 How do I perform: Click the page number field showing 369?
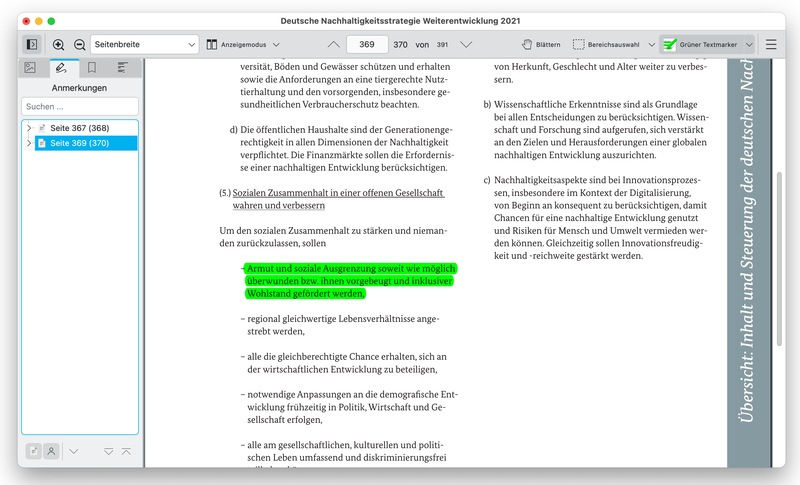[x=367, y=44]
